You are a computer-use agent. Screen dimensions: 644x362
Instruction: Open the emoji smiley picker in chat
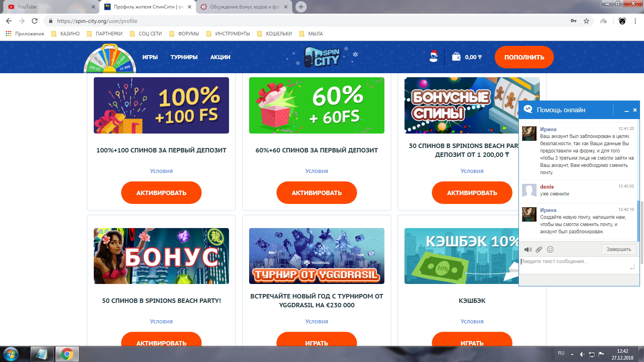point(550,249)
